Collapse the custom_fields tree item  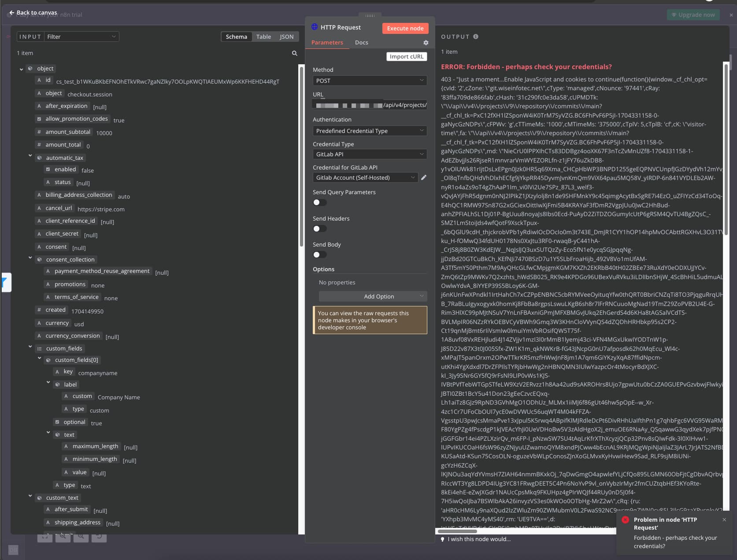[x=30, y=346]
